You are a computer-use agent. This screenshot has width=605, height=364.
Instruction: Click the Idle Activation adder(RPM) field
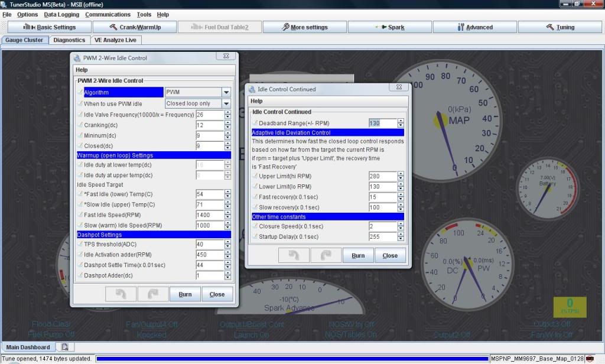click(210, 255)
